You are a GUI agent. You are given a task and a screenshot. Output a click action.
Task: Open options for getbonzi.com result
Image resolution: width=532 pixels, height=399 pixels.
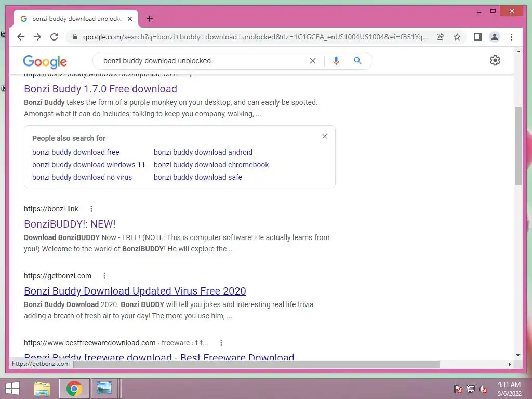(x=104, y=276)
